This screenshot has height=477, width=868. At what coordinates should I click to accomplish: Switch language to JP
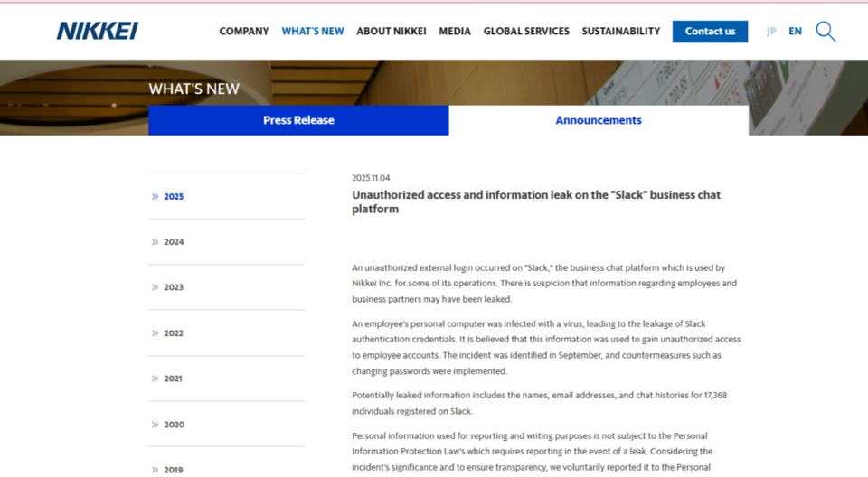[771, 32]
